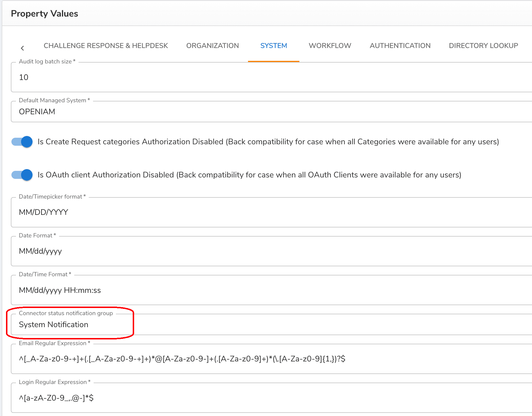532x416 pixels.
Task: Expand the Connector status notification group dropdown
Action: coord(271,325)
